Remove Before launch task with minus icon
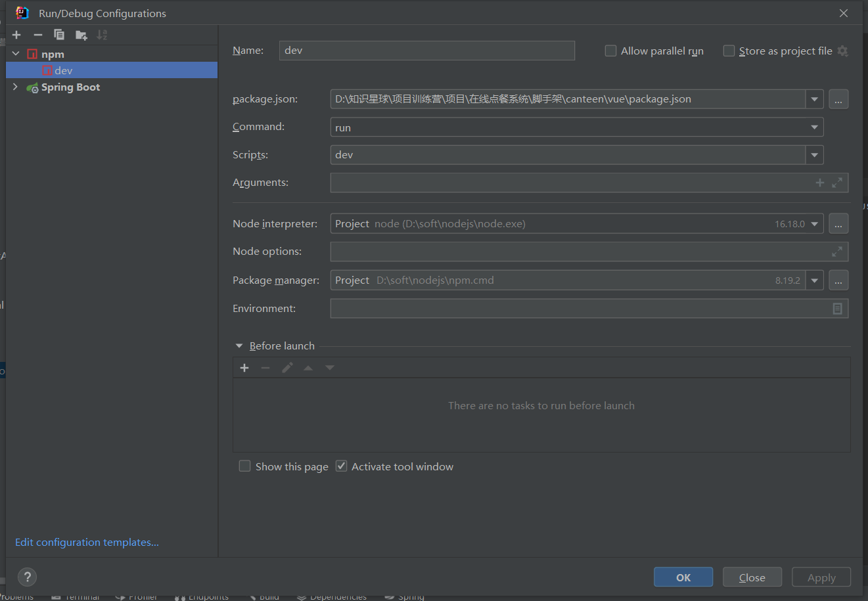Viewport: 868px width, 601px height. tap(265, 368)
